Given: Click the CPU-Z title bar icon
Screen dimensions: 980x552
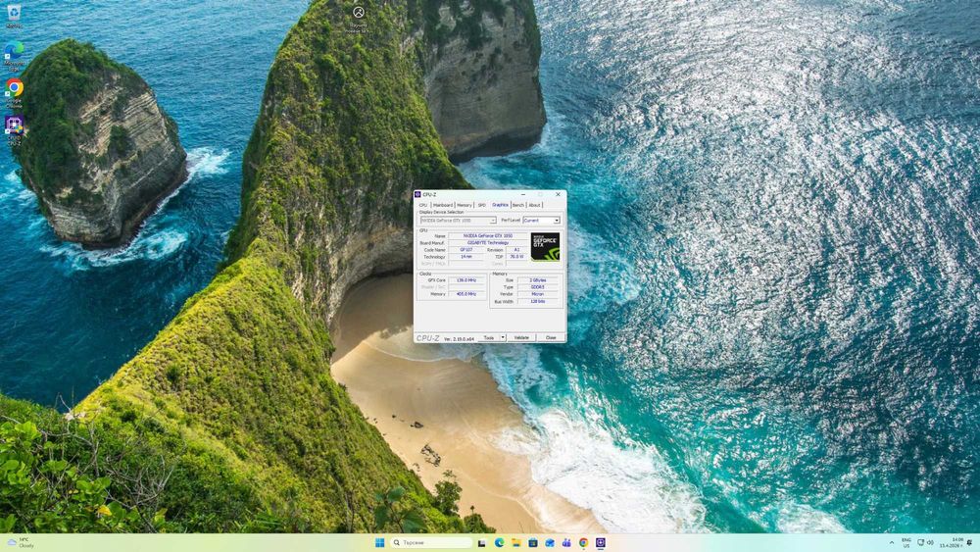Looking at the screenshot, I should coord(418,194).
